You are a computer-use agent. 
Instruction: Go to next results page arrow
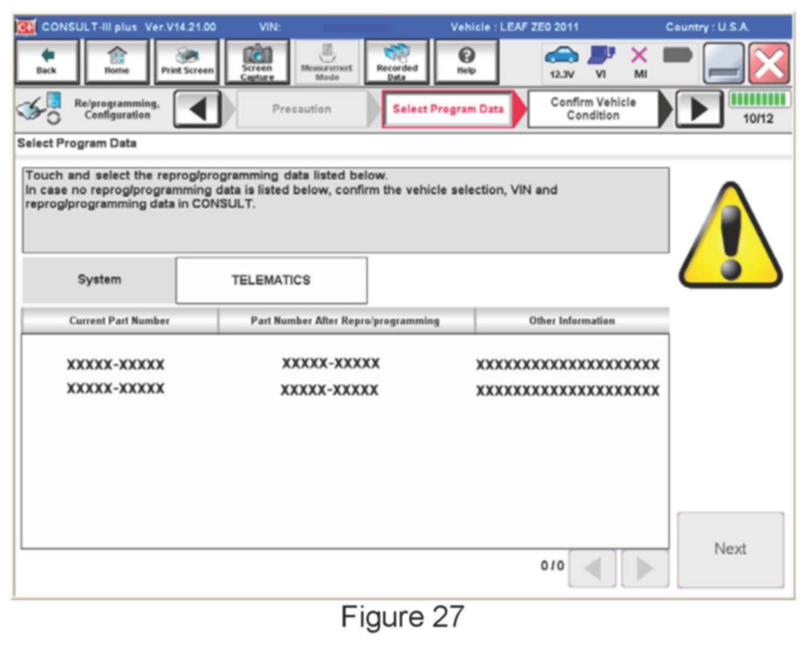coord(645,569)
